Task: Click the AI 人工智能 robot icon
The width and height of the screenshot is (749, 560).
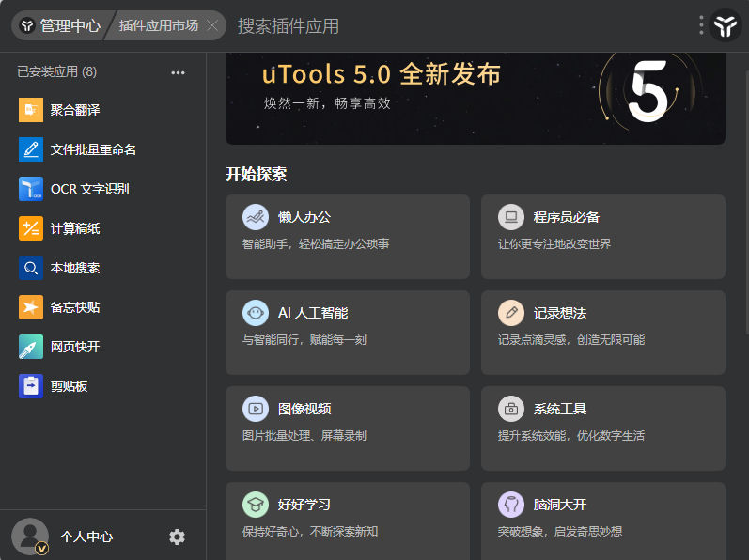Action: [256, 313]
